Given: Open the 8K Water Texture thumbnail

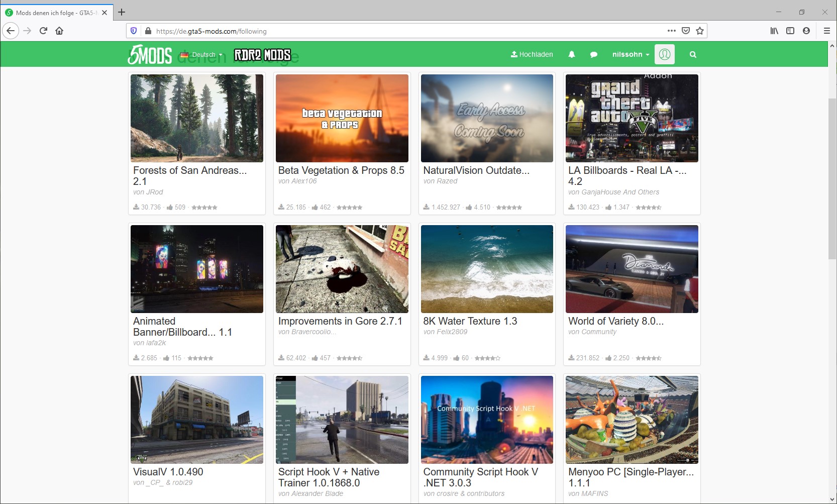Looking at the screenshot, I should click(487, 269).
